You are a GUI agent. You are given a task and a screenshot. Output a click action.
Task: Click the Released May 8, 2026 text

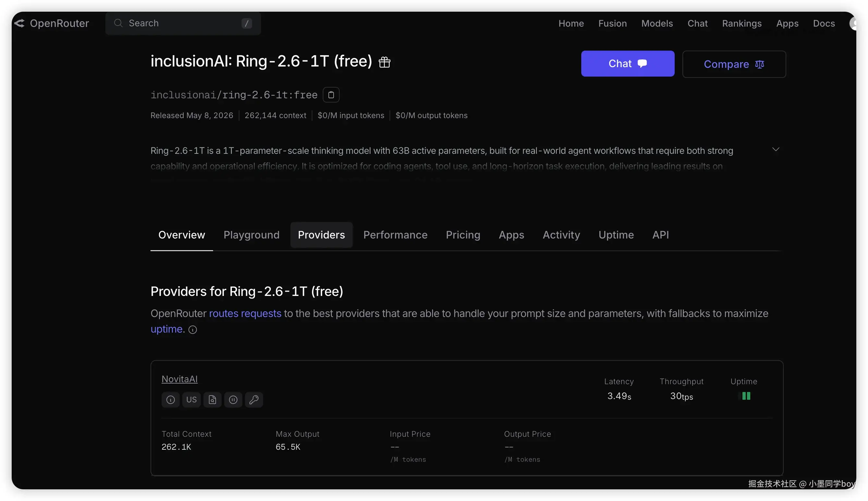point(192,116)
